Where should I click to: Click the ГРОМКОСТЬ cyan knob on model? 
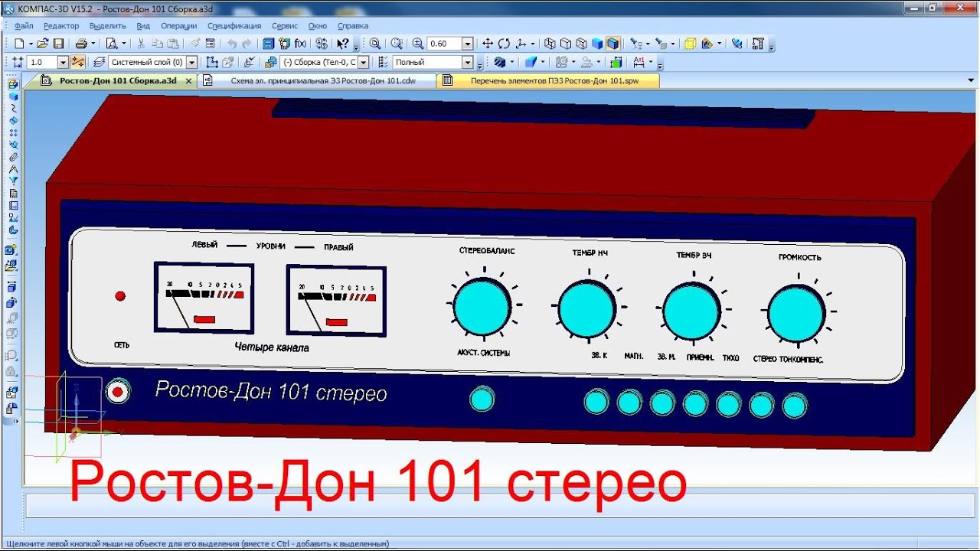[796, 313]
